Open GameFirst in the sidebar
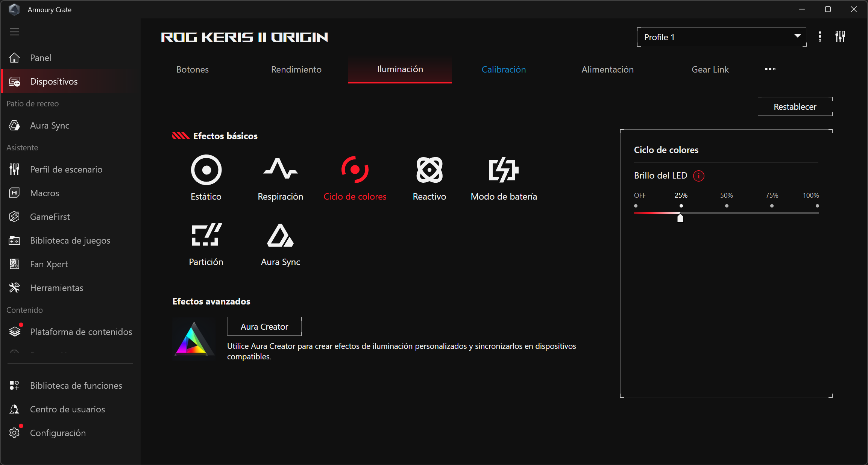 (70, 217)
